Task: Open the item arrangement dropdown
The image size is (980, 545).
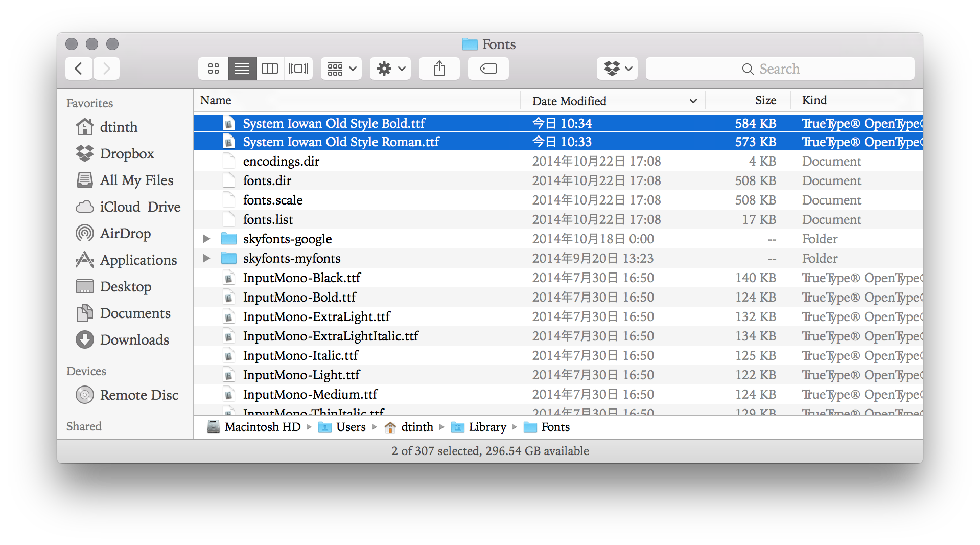Action: tap(341, 69)
